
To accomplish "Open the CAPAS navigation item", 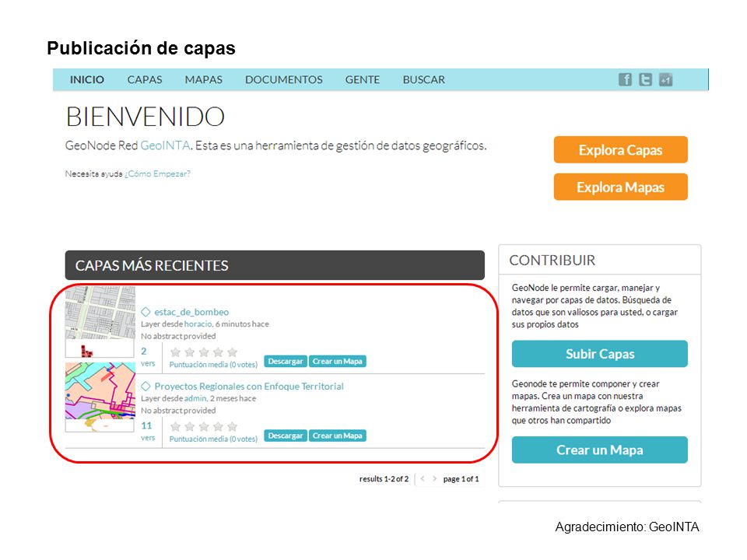I will pyautogui.click(x=145, y=79).
